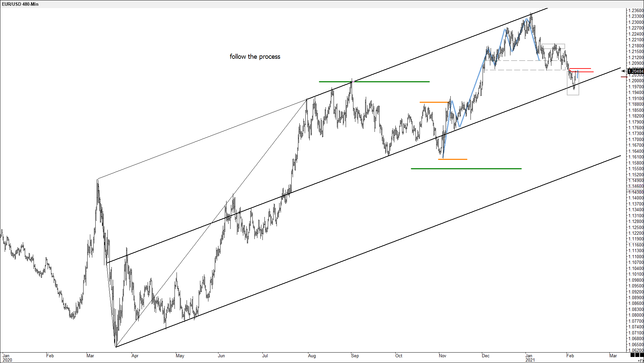Click the EUR/USD 480-Min chart title
The image size is (644, 363).
[x=20, y=4]
